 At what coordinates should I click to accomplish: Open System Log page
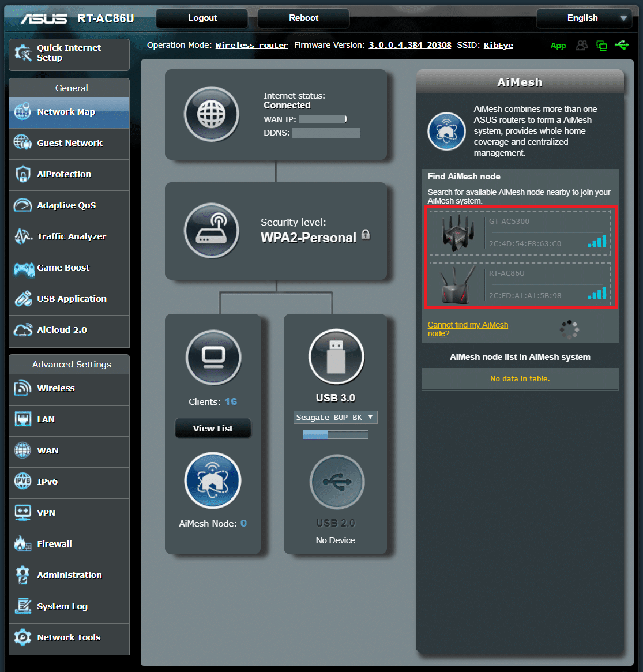click(69, 607)
